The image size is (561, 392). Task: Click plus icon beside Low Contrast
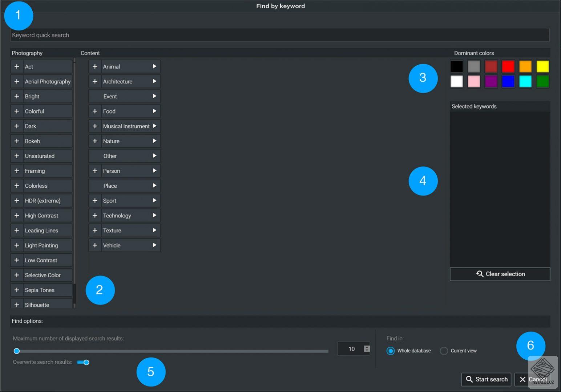17,260
